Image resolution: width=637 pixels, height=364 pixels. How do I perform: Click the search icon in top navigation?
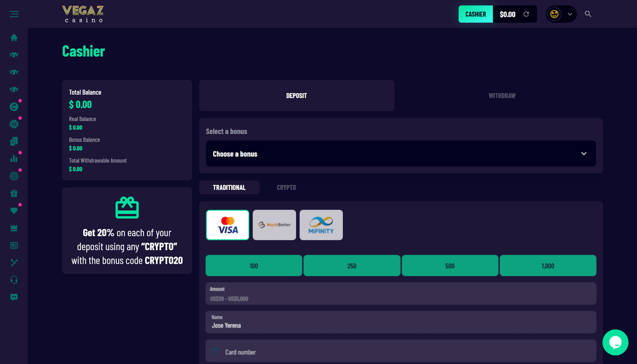(588, 14)
